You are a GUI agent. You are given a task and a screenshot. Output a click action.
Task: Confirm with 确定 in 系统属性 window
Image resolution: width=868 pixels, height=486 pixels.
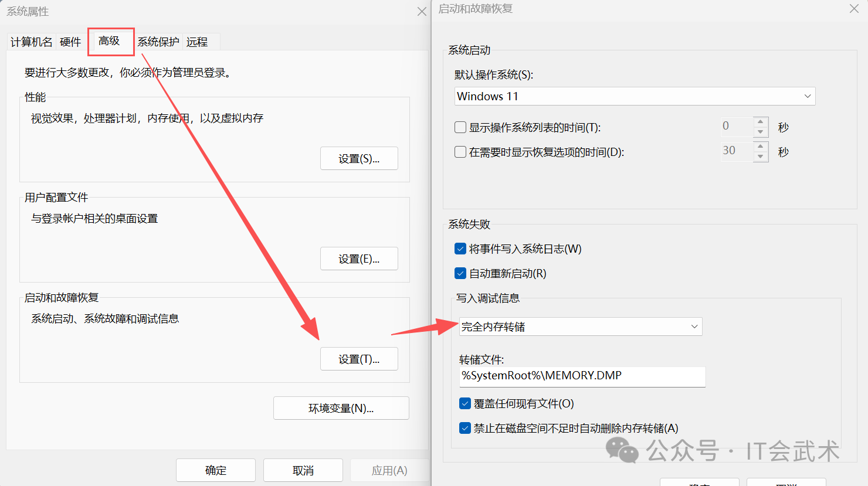(x=216, y=470)
